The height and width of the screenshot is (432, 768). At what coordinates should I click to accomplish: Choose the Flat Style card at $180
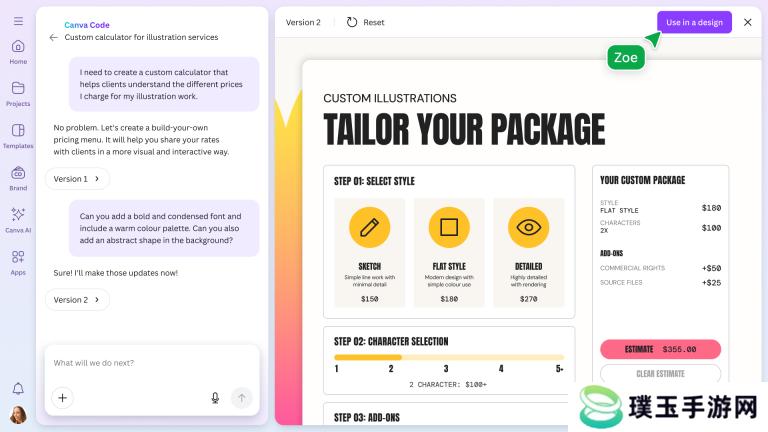(x=449, y=253)
